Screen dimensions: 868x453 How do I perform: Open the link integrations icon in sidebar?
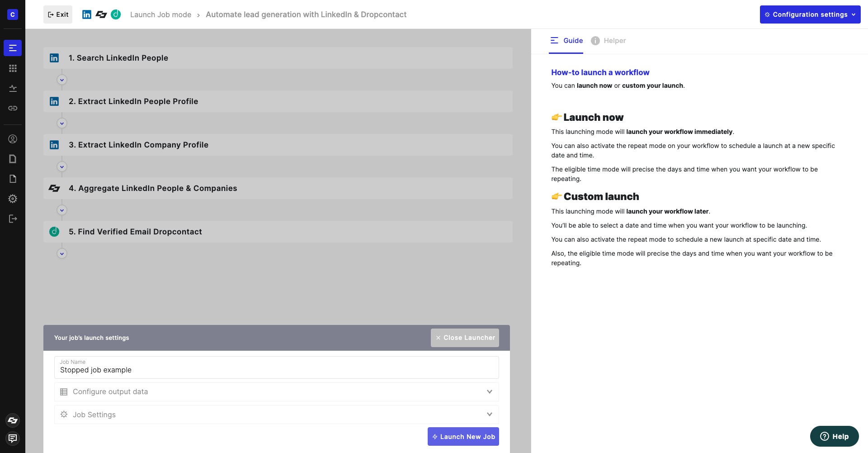[x=13, y=108]
